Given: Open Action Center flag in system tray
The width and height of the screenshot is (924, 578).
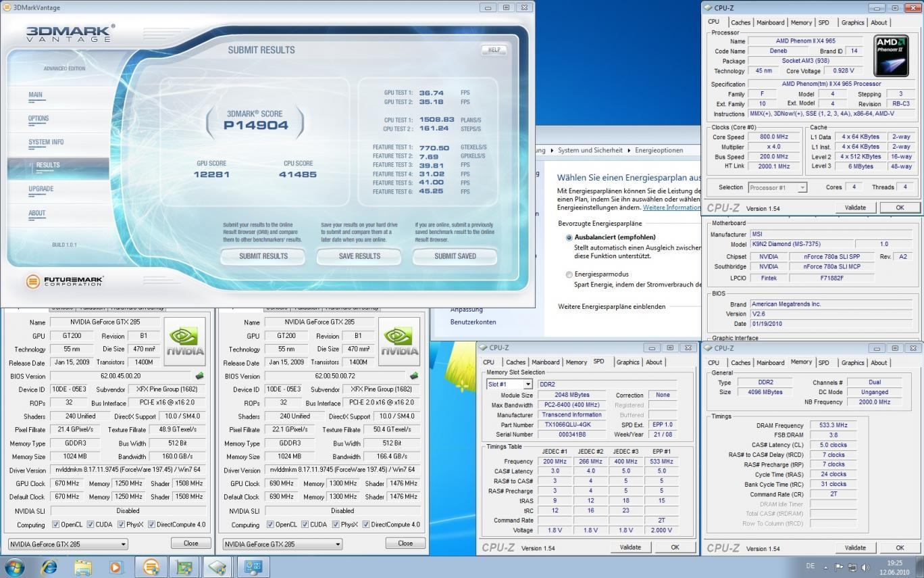Looking at the screenshot, I should (839, 567).
